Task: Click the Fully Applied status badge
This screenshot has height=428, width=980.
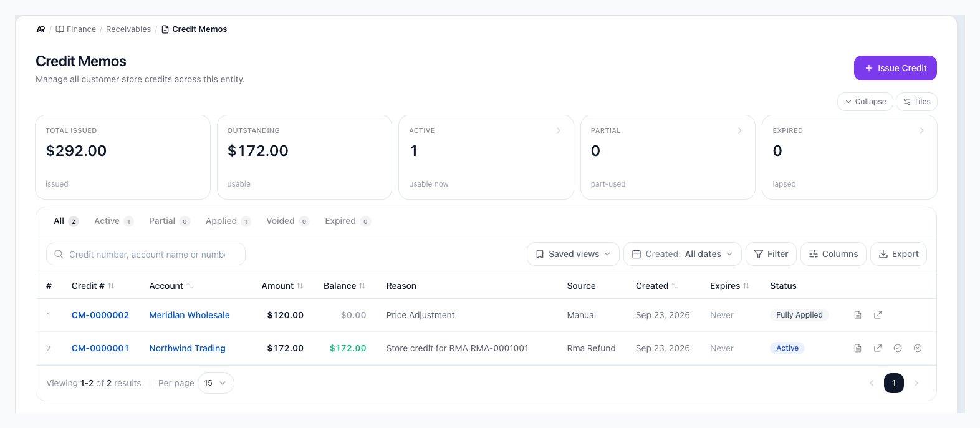Action: coord(799,315)
